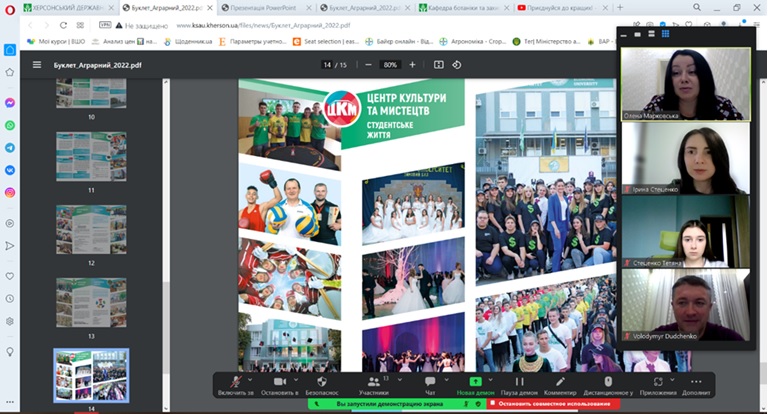768x414 pixels.
Task: Open audio options arrow next to microphone
Action: pyautogui.click(x=250, y=380)
